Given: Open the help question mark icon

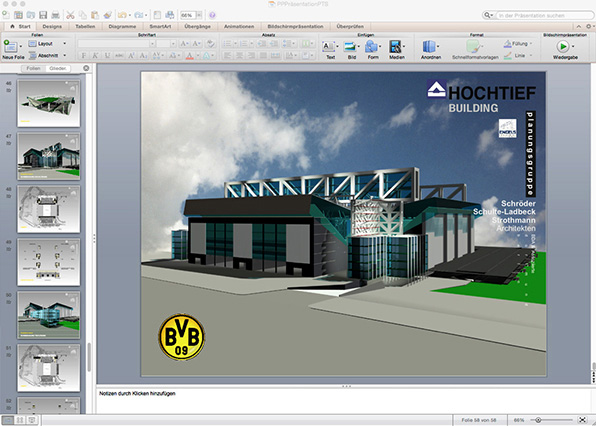Looking at the screenshot, I should pos(212,15).
